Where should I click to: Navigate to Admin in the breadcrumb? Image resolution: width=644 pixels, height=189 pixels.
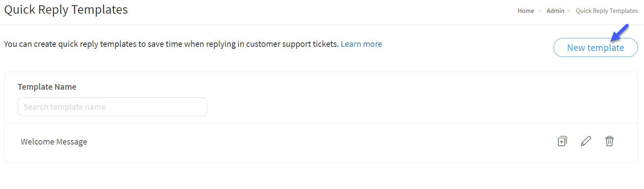click(x=556, y=11)
